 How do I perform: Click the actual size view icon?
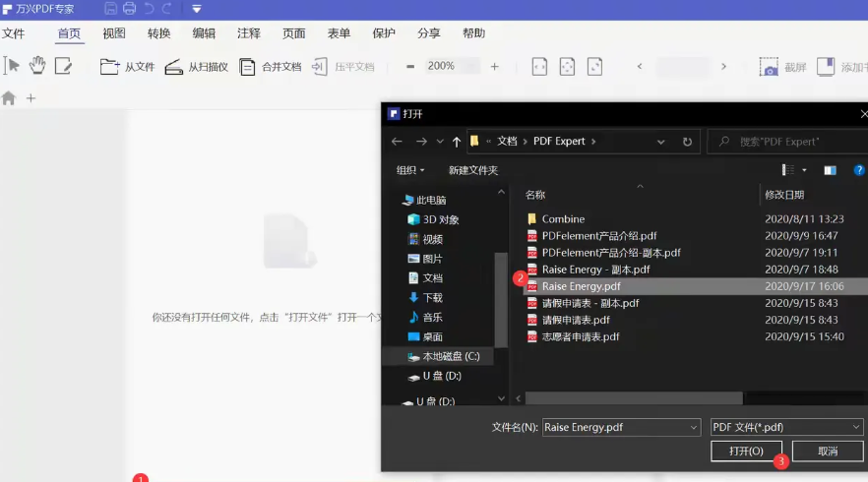[x=594, y=67]
